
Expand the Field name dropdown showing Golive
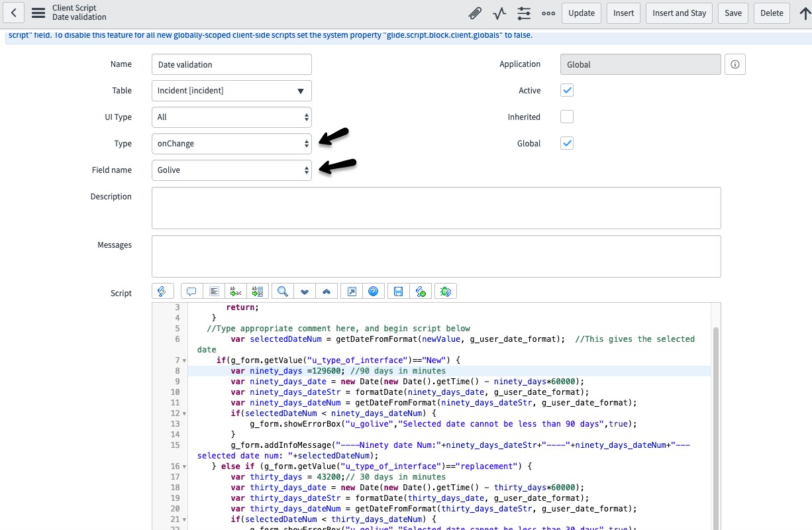pos(231,170)
